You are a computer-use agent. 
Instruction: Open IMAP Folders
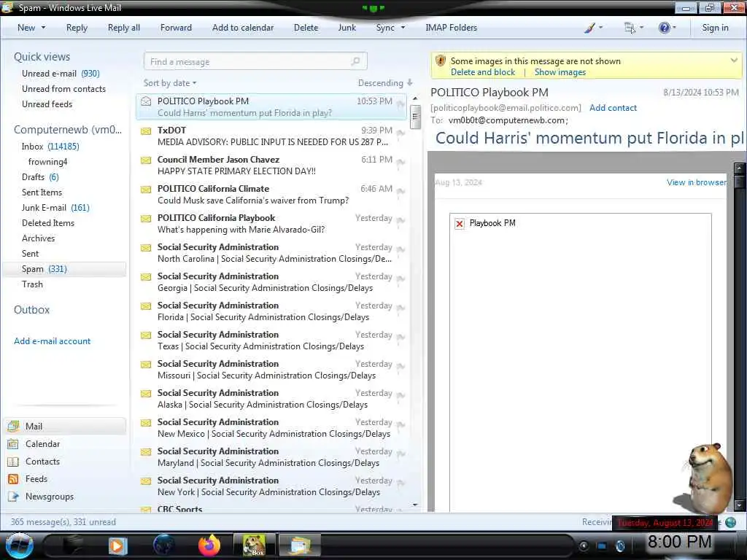pos(451,28)
